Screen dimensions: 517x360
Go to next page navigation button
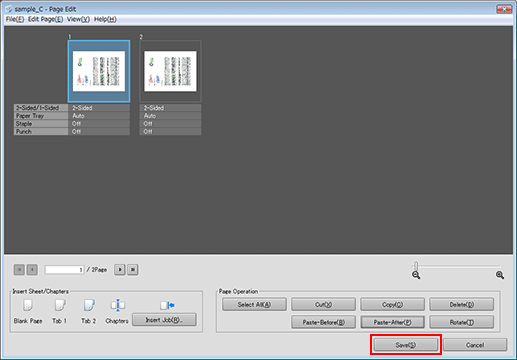[120, 270]
